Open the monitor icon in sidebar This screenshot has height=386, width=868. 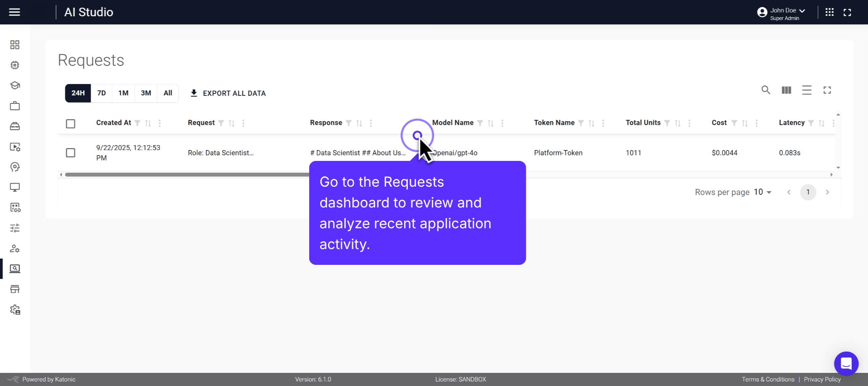pos(15,187)
